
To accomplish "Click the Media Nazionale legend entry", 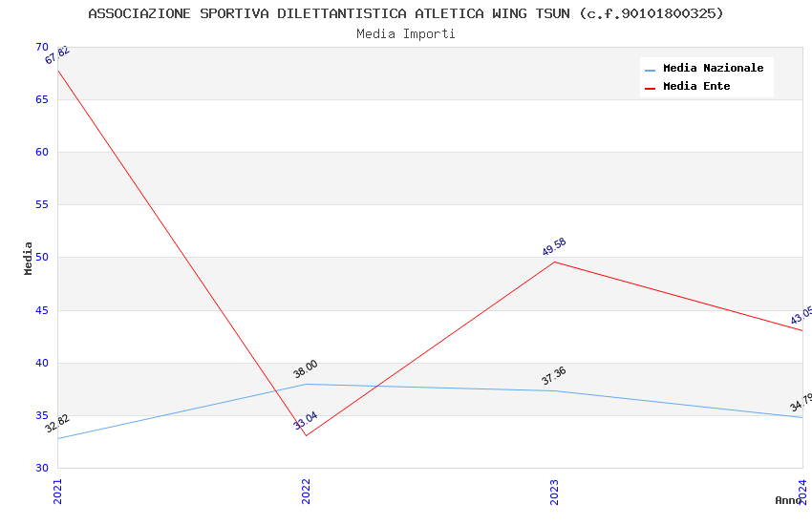I will pyautogui.click(x=713, y=69).
